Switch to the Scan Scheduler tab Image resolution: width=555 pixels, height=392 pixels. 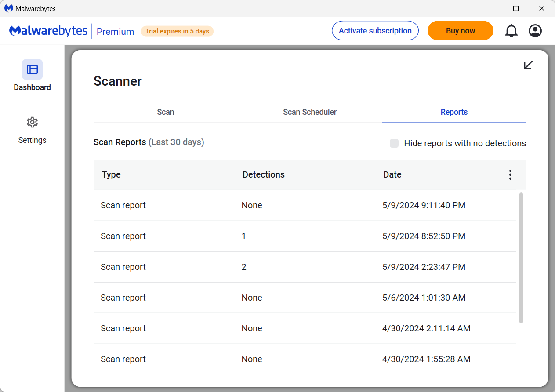[x=310, y=112]
